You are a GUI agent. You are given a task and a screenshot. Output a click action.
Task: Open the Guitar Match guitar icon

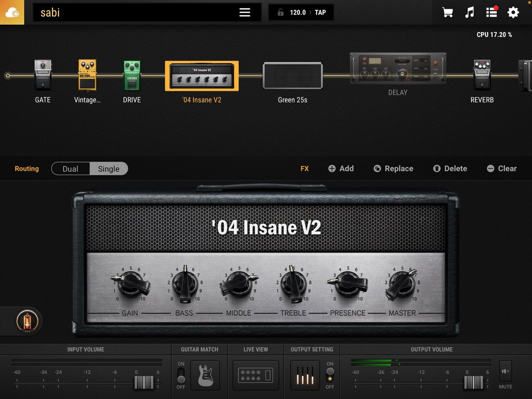pos(205,376)
